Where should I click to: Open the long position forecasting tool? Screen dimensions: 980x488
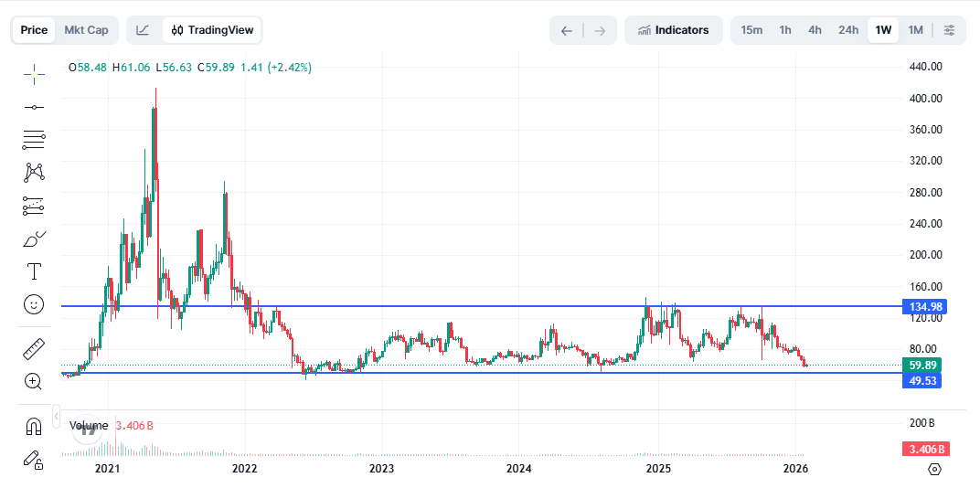[34, 206]
